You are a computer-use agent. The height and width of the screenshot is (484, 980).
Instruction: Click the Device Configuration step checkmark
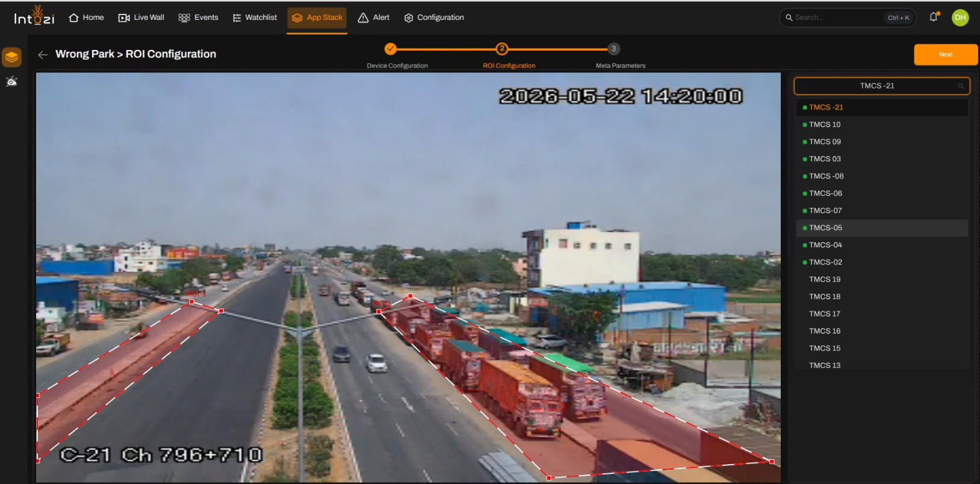391,49
